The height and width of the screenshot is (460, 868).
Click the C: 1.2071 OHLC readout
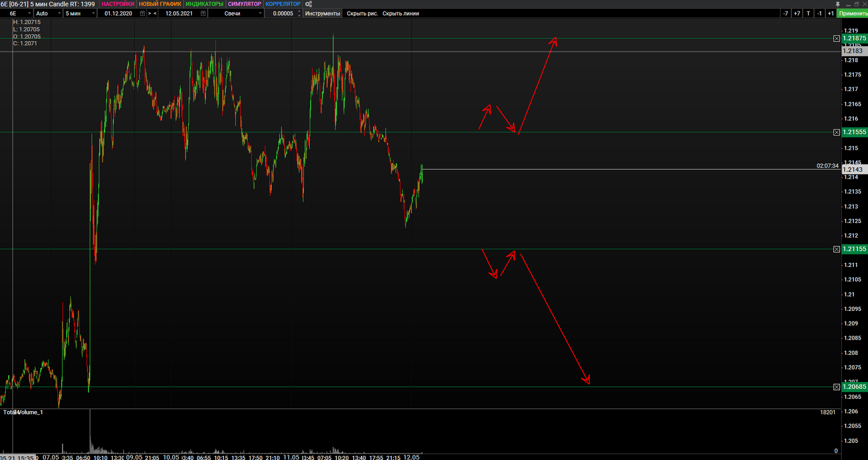25,43
